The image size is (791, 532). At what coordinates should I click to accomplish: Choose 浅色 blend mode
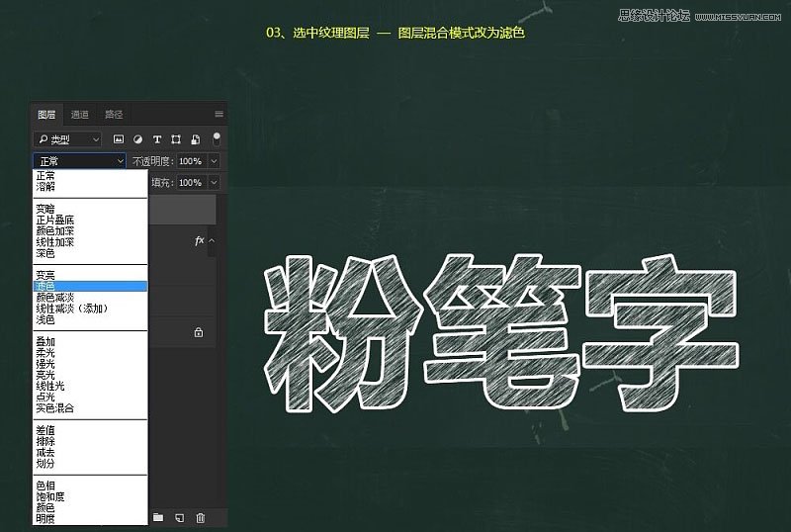[90, 319]
